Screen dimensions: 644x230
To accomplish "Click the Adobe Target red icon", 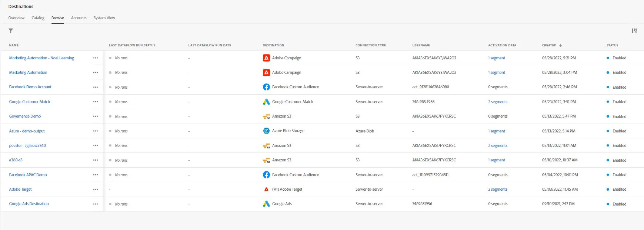I will (266, 189).
